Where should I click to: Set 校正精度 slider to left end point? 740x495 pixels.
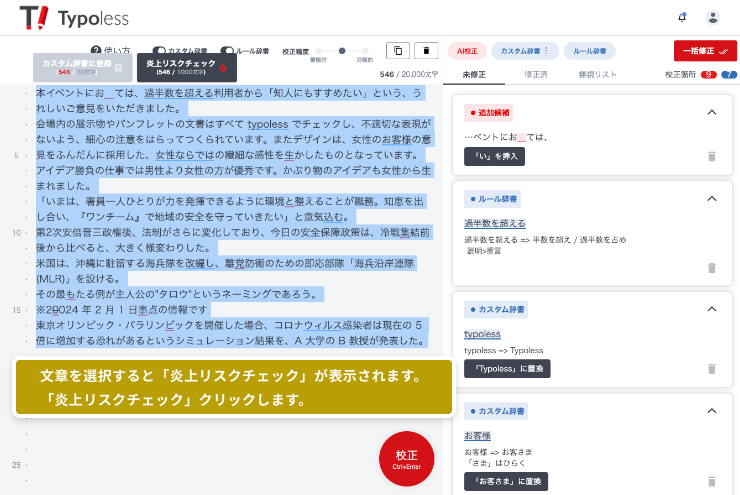click(319, 50)
